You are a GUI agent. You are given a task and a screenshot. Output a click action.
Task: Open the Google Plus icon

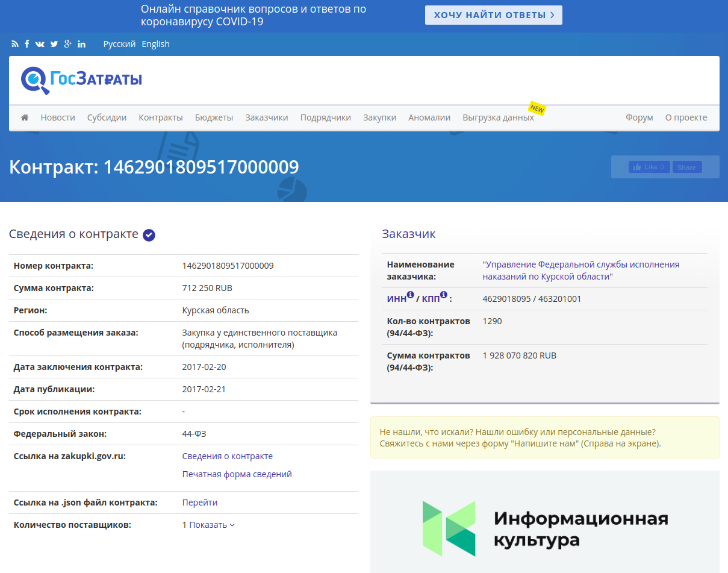68,44
